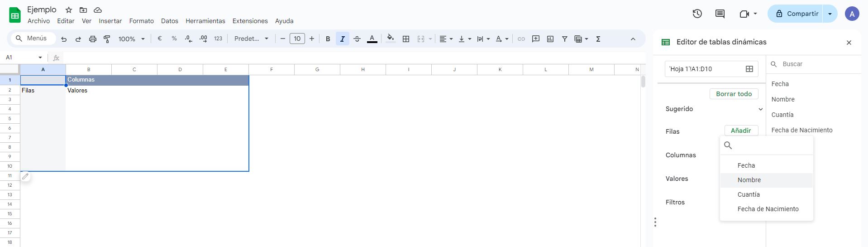Open the Predet... font dropdown

click(251, 39)
